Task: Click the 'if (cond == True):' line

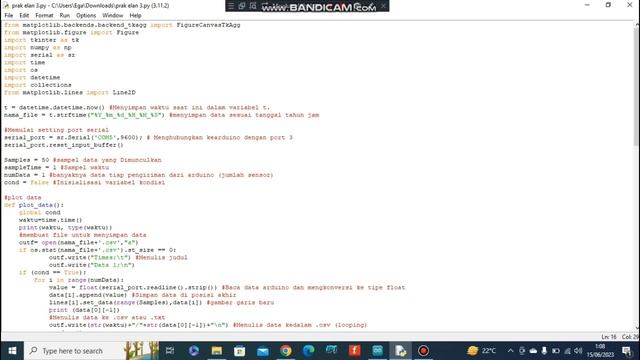Action: [x=53, y=272]
